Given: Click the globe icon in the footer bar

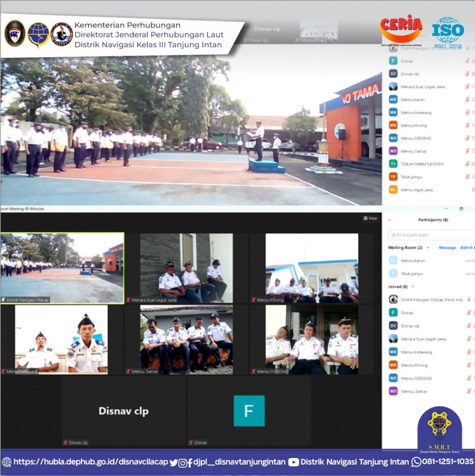Looking at the screenshot, I should tap(7, 462).
